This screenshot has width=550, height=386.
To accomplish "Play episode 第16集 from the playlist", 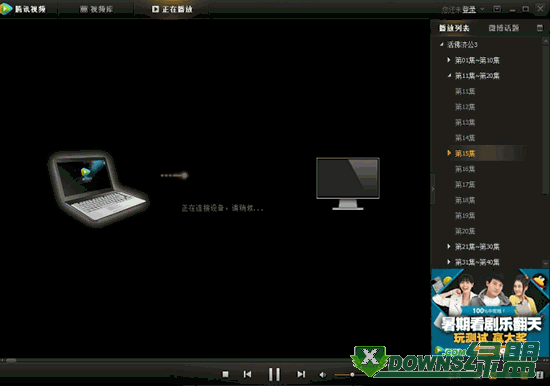I will tap(465, 169).
